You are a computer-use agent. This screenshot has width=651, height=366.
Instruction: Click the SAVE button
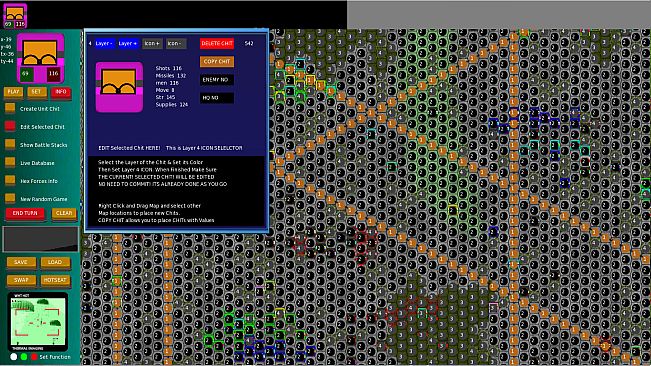click(21, 262)
